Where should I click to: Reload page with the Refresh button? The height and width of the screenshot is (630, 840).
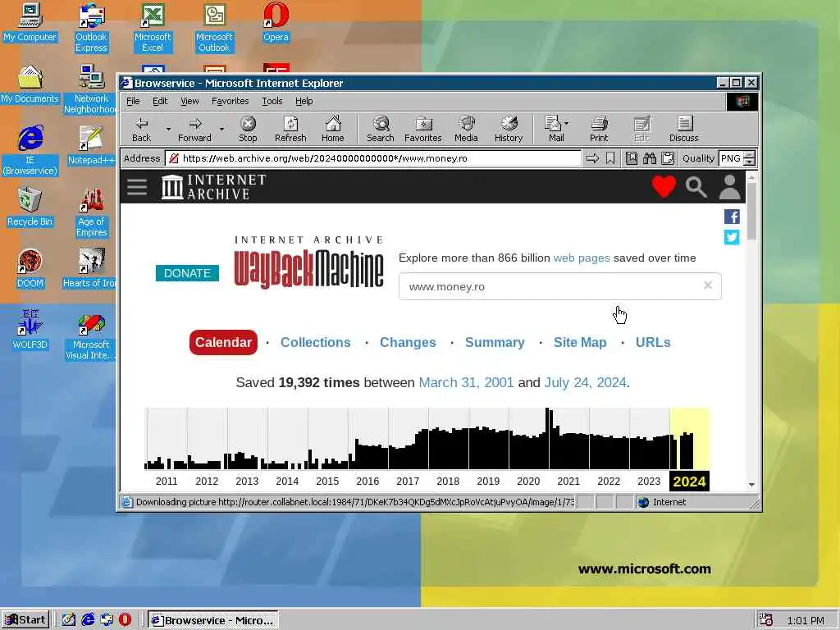pos(290,130)
